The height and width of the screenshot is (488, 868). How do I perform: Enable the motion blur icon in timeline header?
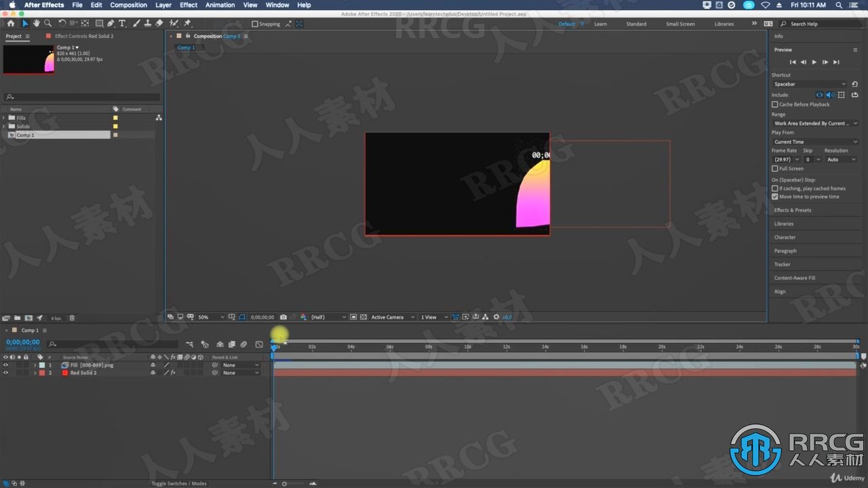click(243, 345)
